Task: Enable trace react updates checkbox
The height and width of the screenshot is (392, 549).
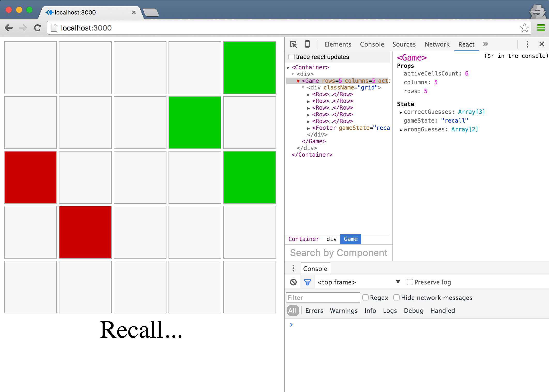Action: click(x=292, y=57)
